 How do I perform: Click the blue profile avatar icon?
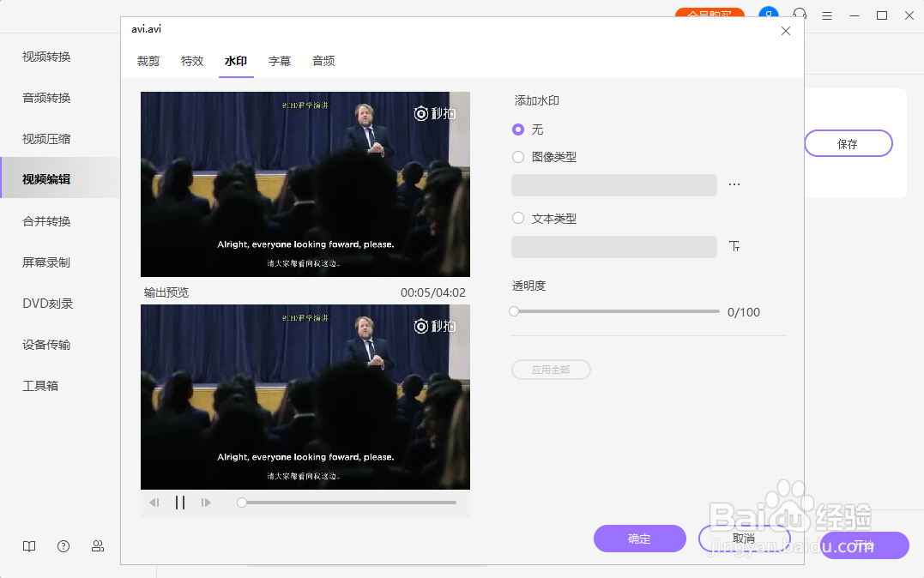click(x=769, y=14)
